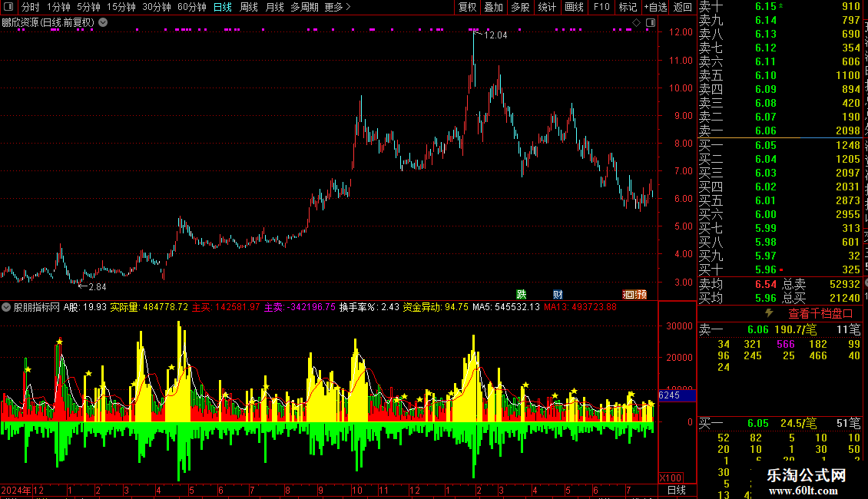
Task: Add stock via +自选
Action: click(655, 7)
